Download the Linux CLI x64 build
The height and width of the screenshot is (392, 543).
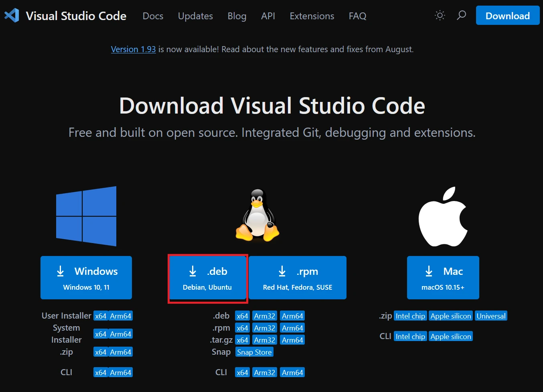click(x=242, y=373)
